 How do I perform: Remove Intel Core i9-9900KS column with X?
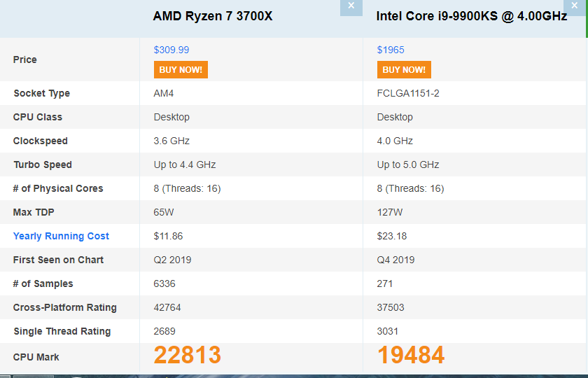pyautogui.click(x=574, y=7)
